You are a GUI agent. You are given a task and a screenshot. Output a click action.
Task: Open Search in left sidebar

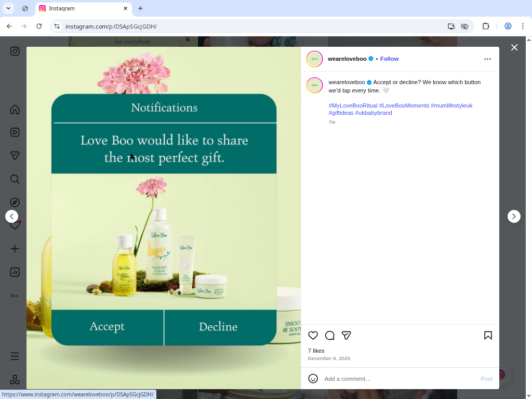coord(15,179)
